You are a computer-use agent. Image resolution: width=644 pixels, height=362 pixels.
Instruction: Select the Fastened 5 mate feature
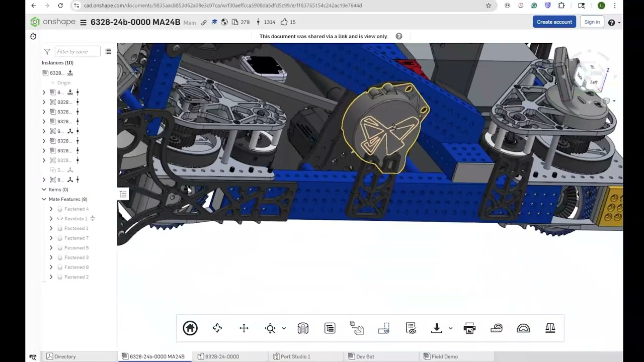[76, 248]
